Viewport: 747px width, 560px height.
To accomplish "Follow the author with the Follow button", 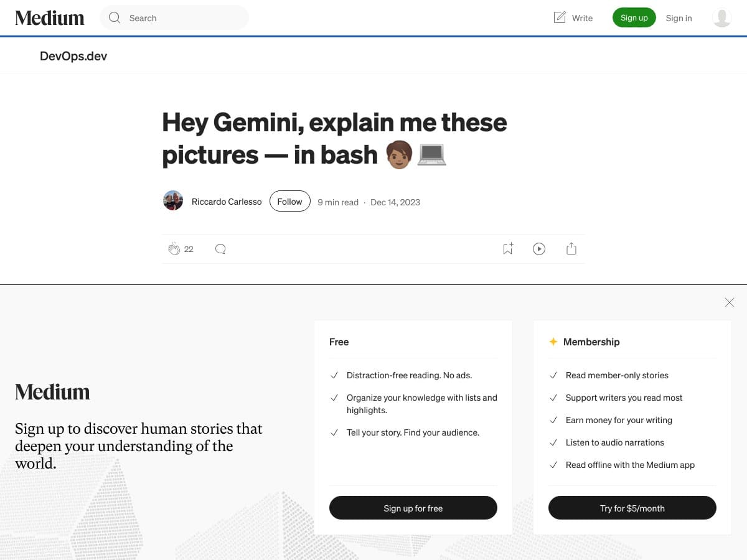I will pos(289,201).
